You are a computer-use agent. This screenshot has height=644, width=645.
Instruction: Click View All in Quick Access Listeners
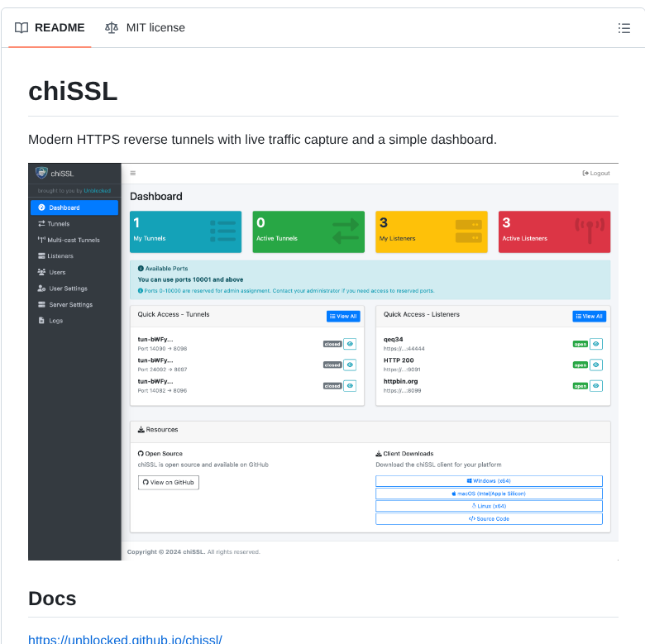coord(589,317)
